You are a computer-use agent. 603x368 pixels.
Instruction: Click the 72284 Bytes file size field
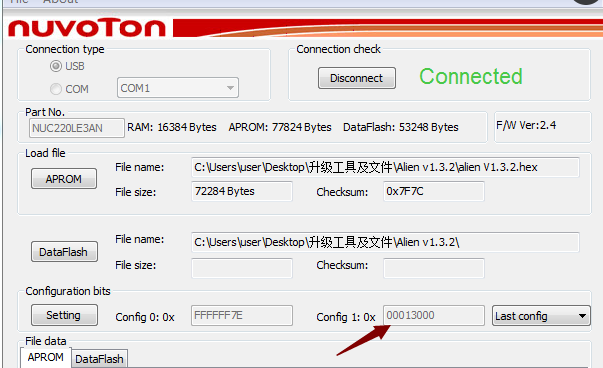coord(242,191)
